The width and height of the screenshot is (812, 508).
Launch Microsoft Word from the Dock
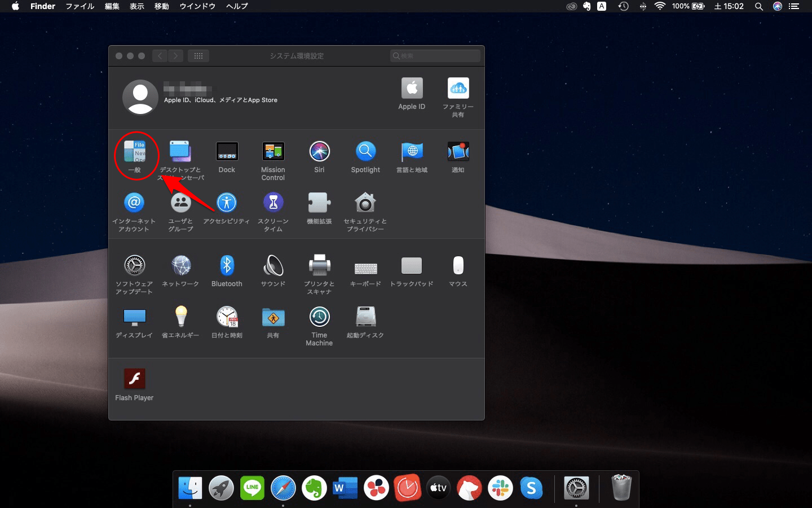pos(345,488)
